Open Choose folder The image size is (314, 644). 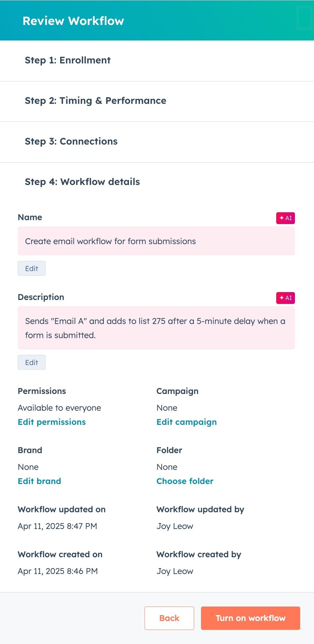click(185, 481)
